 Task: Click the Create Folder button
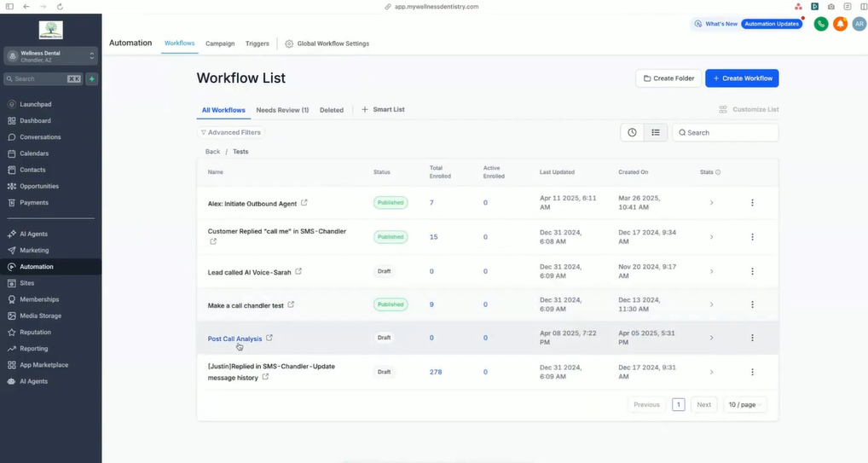(668, 78)
